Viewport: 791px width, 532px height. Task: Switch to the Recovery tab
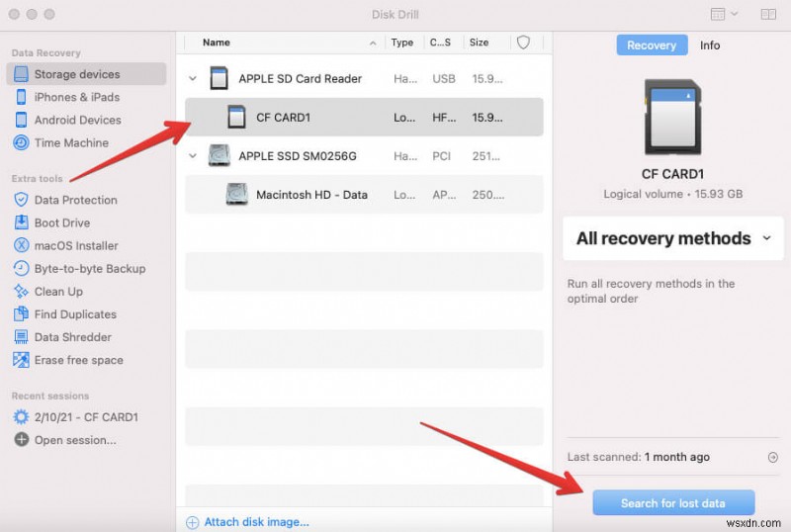(652, 44)
